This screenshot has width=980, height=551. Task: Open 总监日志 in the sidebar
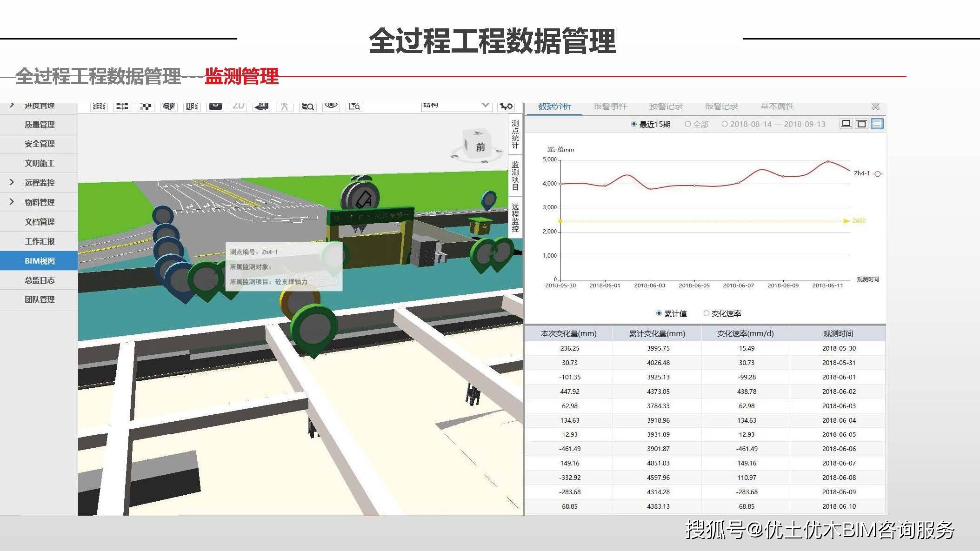click(39, 280)
